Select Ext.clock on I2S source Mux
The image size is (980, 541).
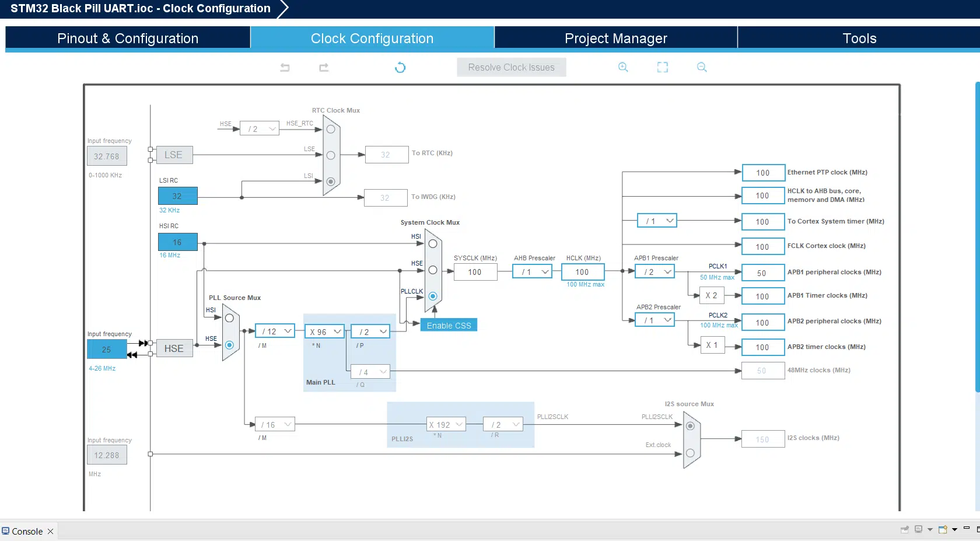[x=690, y=453]
